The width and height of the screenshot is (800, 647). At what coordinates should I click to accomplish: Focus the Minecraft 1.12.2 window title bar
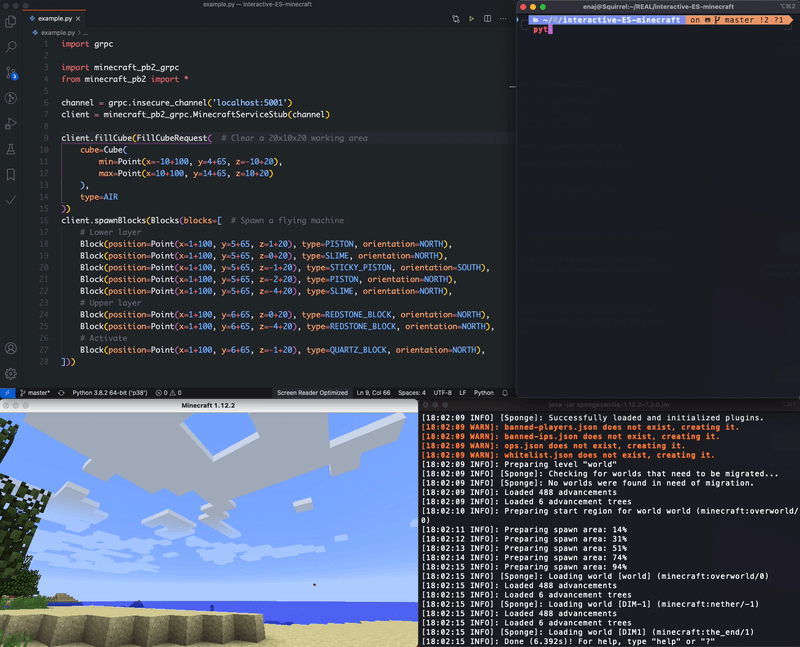click(208, 406)
